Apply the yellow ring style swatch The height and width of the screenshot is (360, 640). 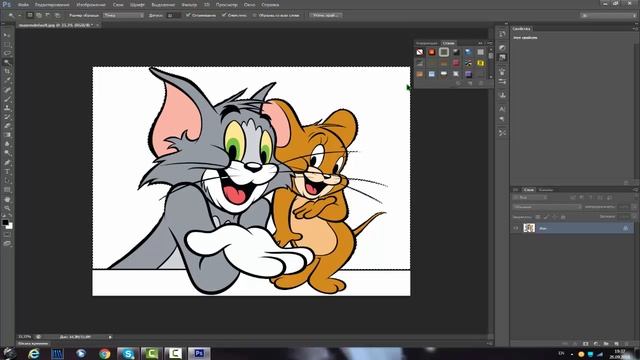point(480,63)
